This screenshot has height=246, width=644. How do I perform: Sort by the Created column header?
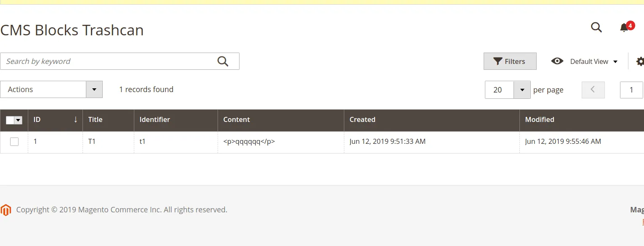pos(362,120)
